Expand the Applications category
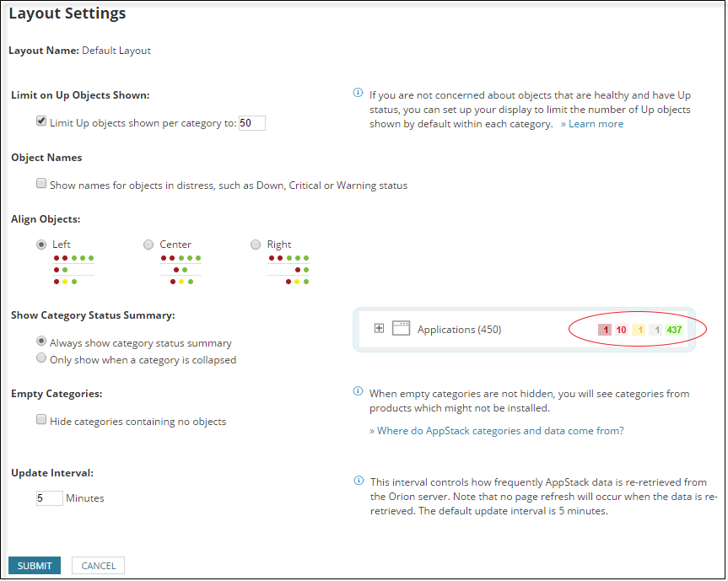 pyautogui.click(x=379, y=328)
